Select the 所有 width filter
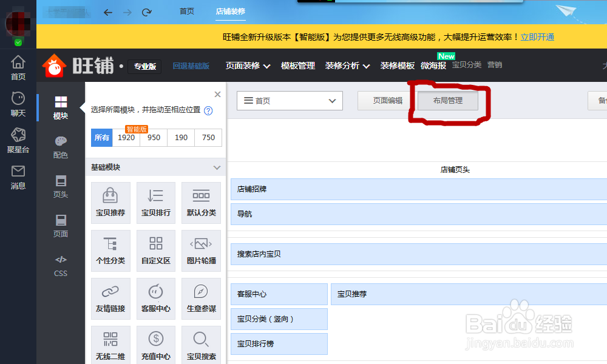Viewport: 607px width, 364px height. coord(102,138)
